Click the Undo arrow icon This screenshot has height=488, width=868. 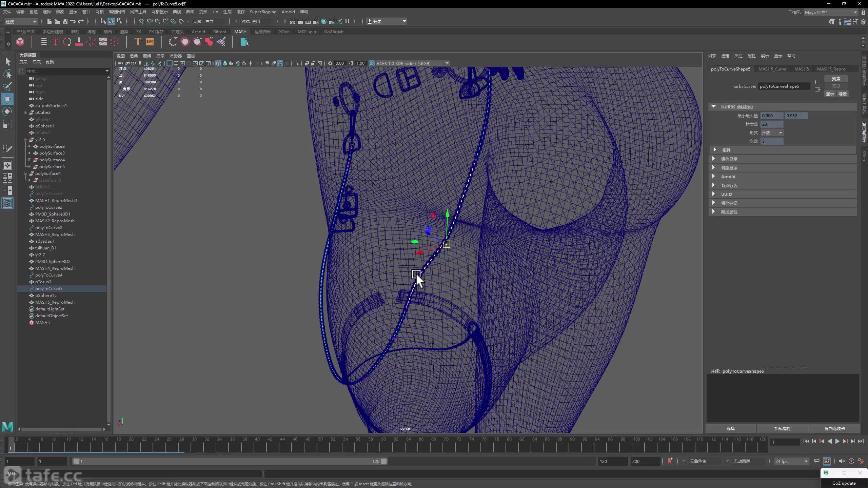[x=73, y=21]
